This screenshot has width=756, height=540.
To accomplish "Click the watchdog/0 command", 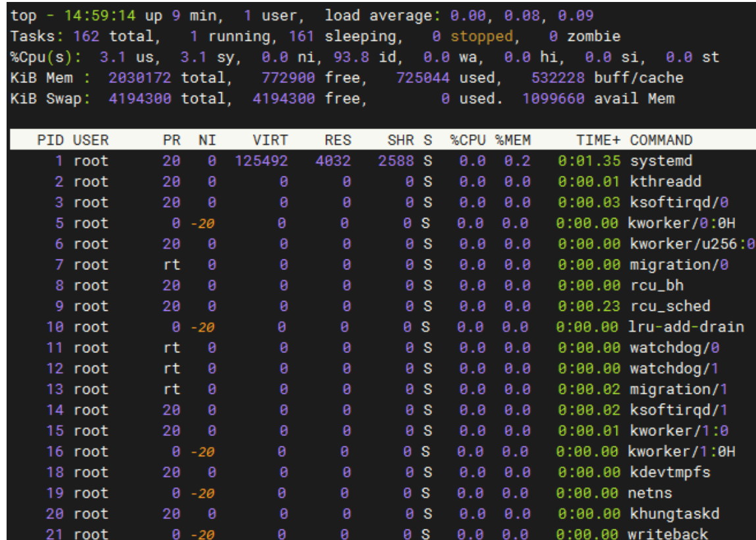I will coord(674,348).
